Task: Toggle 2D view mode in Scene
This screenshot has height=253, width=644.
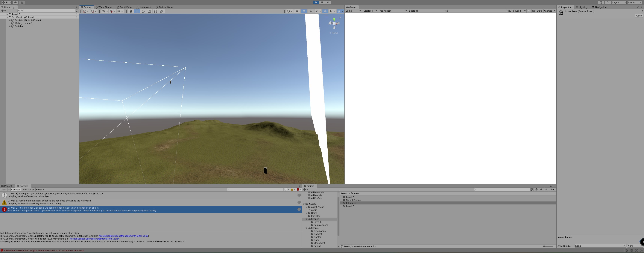Action: [x=297, y=11]
